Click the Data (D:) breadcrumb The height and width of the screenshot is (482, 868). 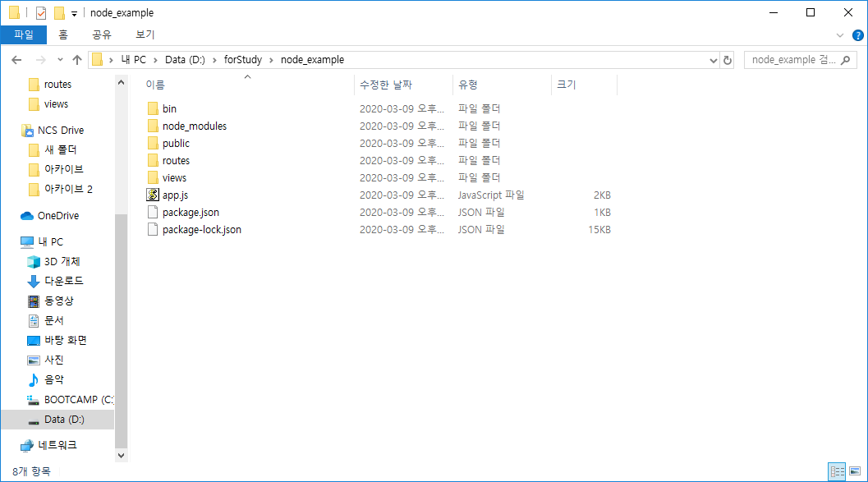[x=185, y=60]
